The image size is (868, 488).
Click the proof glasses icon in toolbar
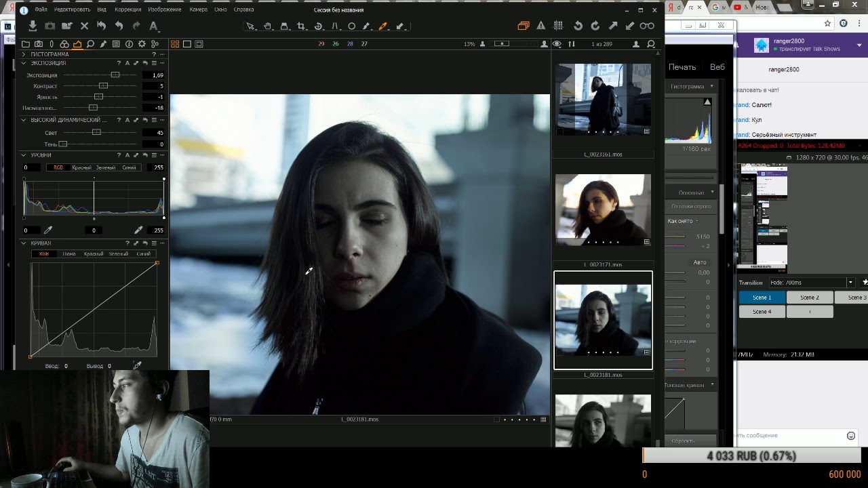[x=647, y=26]
